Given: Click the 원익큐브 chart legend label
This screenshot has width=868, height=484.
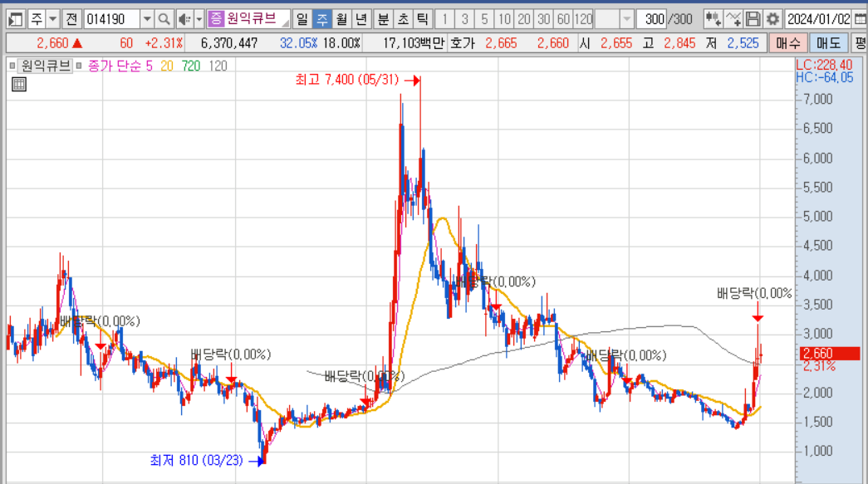Looking at the screenshot, I should point(46,66).
